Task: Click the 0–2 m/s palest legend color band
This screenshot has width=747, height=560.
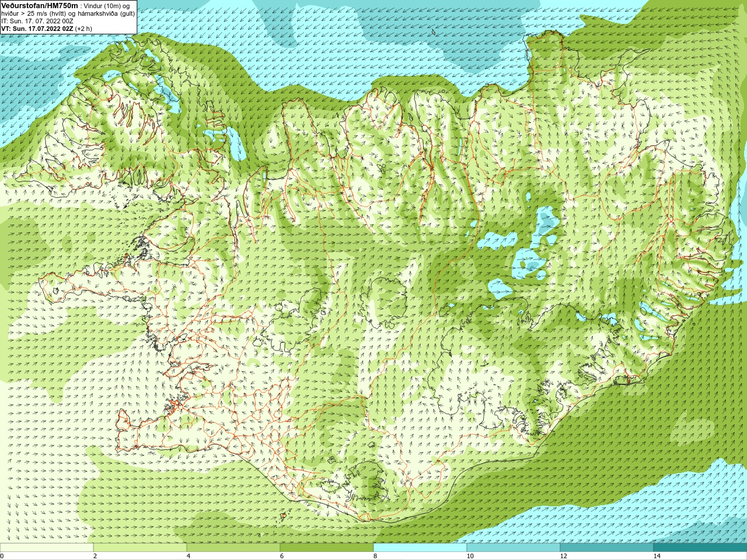Action: [47, 548]
